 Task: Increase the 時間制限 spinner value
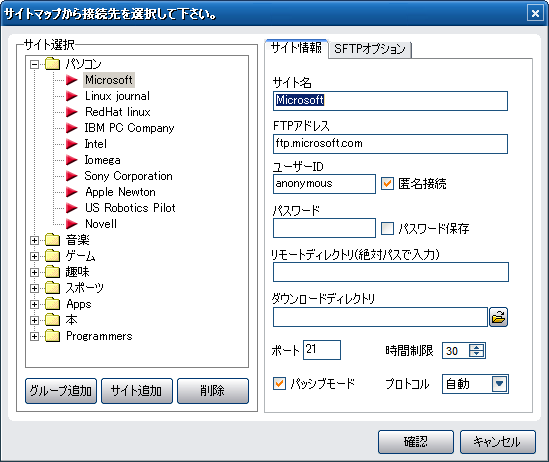477,347
